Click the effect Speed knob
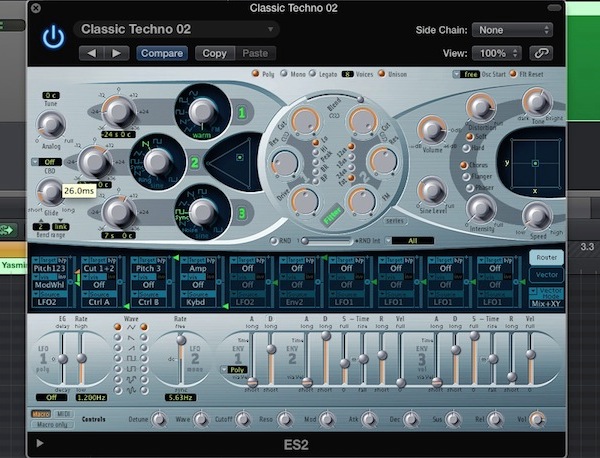The height and width of the screenshot is (458, 600). tap(537, 217)
